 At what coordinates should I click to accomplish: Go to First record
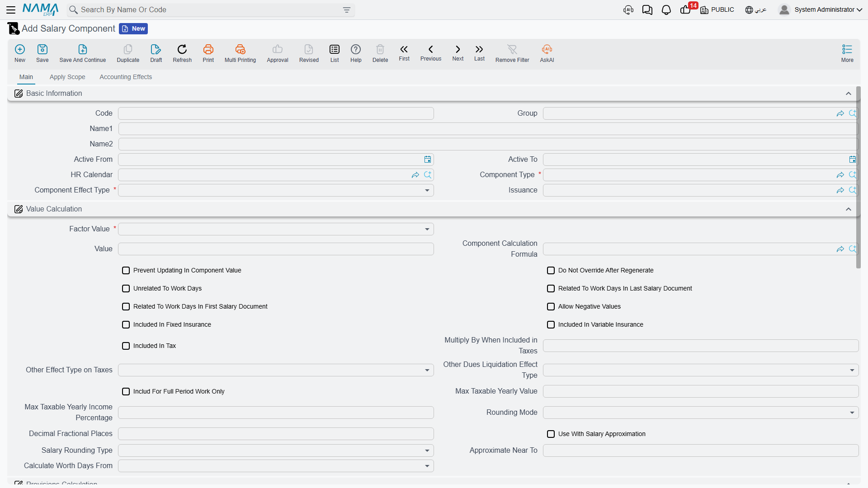pyautogui.click(x=404, y=52)
